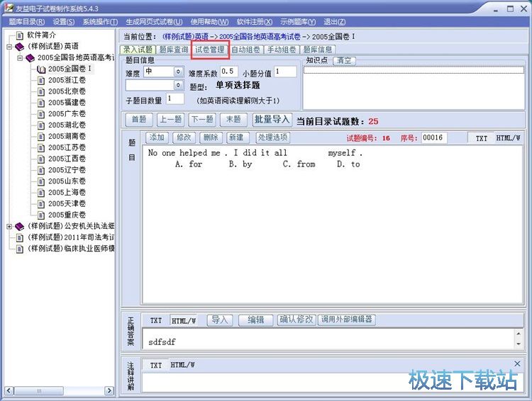This screenshot has width=532, height=401.
Task: Click the open-book icon of 2005全国卷 I
Action: pos(41,69)
